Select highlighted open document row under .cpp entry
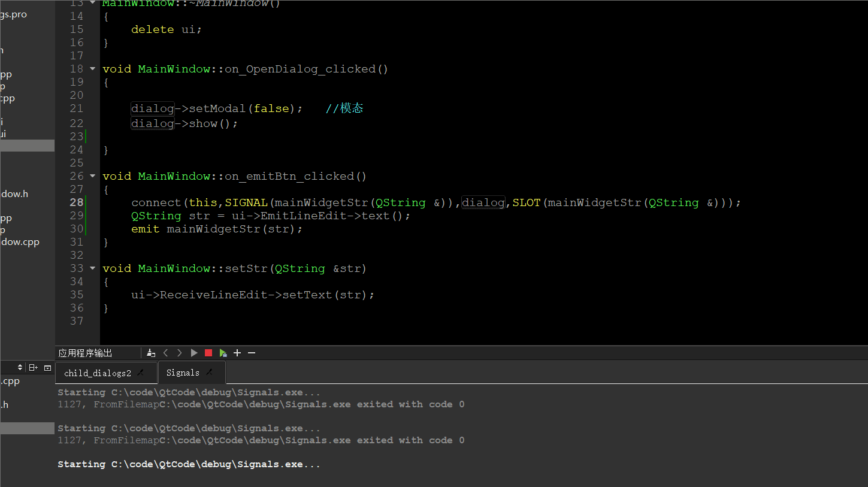 point(27,428)
